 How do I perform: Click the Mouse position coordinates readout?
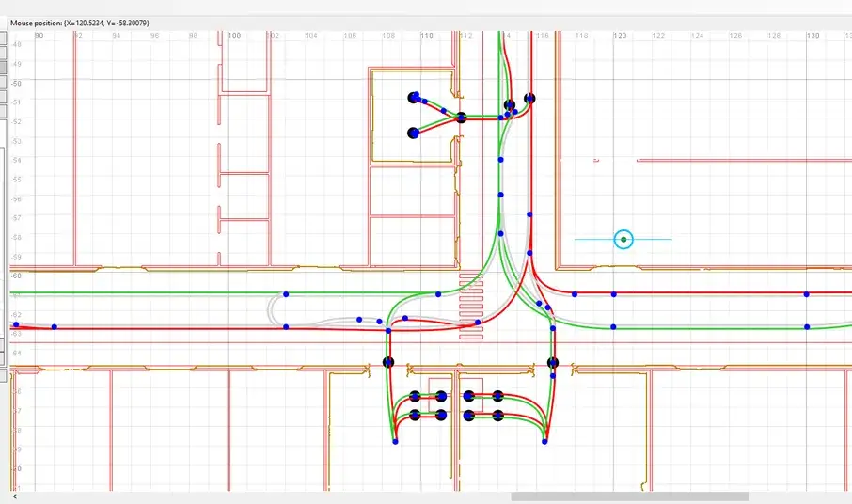coord(79,22)
